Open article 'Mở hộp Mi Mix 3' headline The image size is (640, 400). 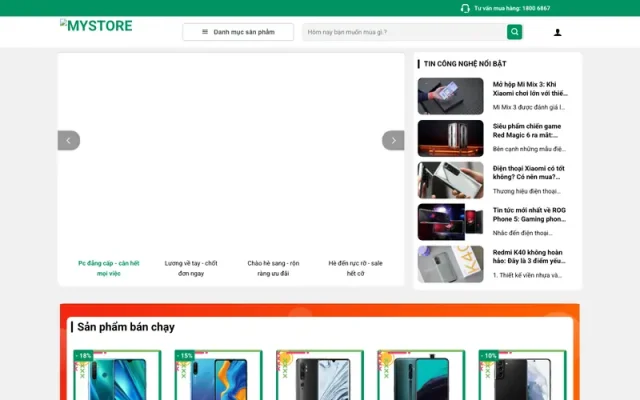[x=530, y=89]
